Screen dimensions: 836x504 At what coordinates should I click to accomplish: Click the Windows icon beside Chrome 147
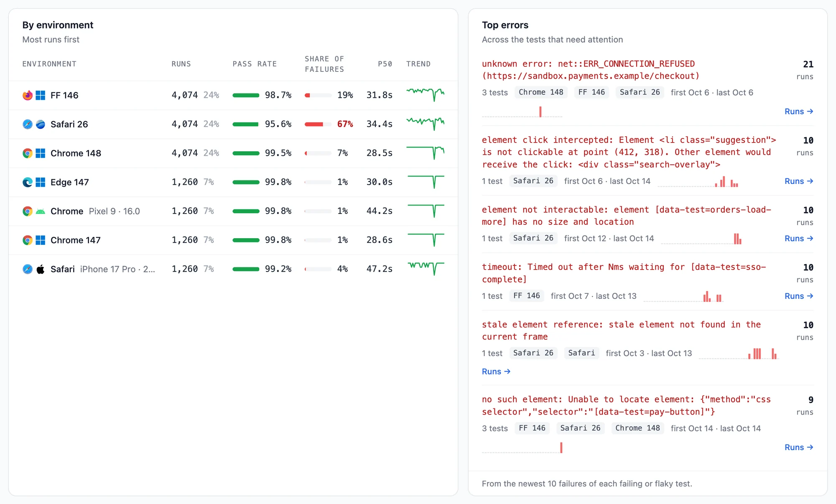(41, 240)
